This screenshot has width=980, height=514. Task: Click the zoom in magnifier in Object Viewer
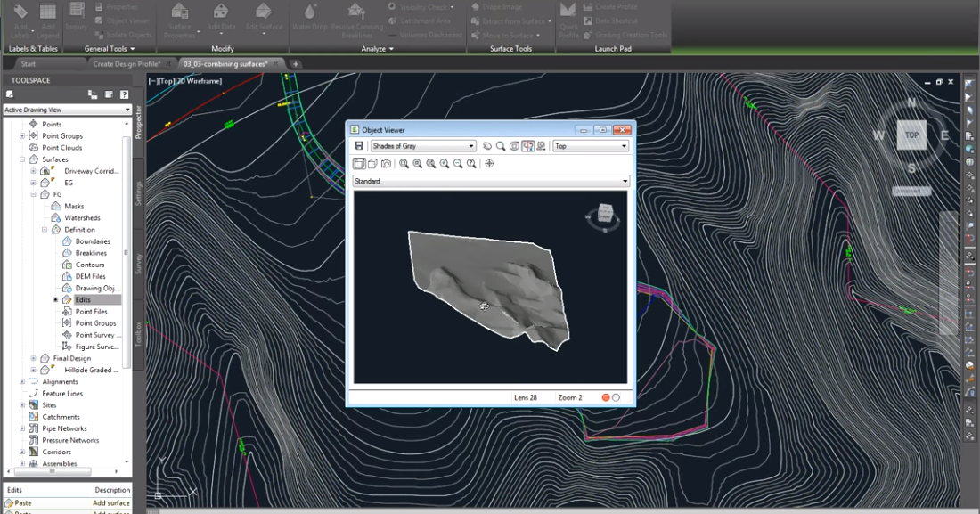[x=445, y=164]
